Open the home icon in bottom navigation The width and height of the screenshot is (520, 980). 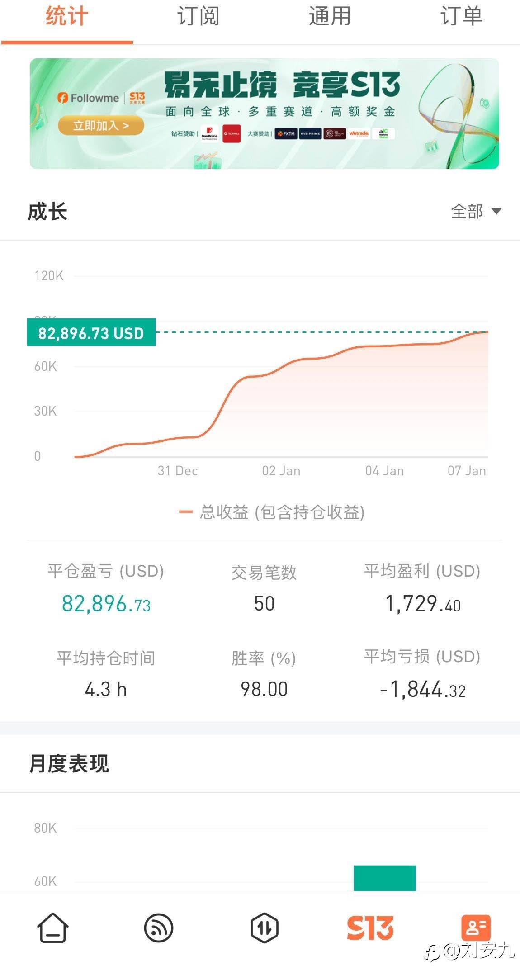(52, 928)
